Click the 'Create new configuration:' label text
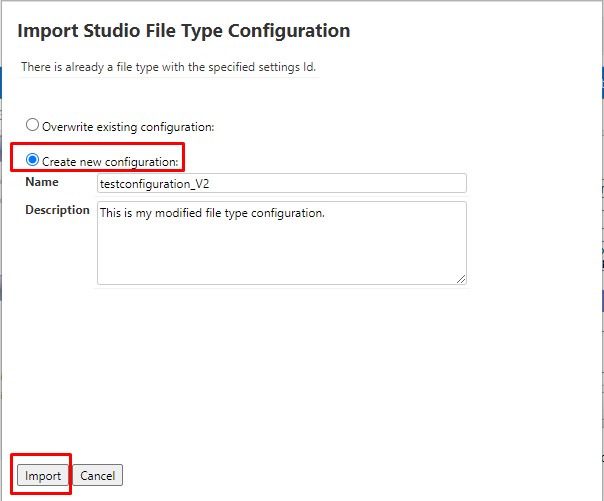Image resolution: width=604 pixels, height=501 pixels. (x=110, y=161)
